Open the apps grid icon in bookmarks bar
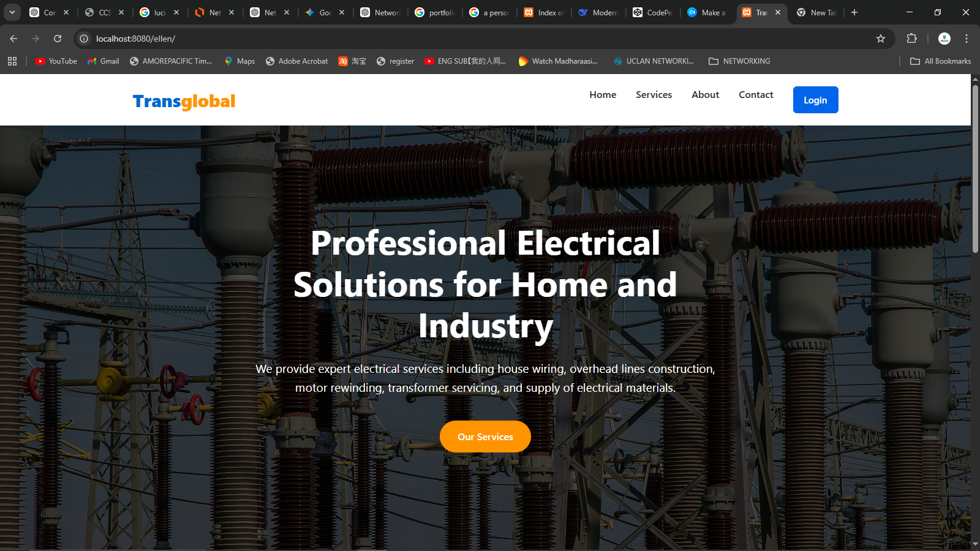 pyautogui.click(x=12, y=61)
